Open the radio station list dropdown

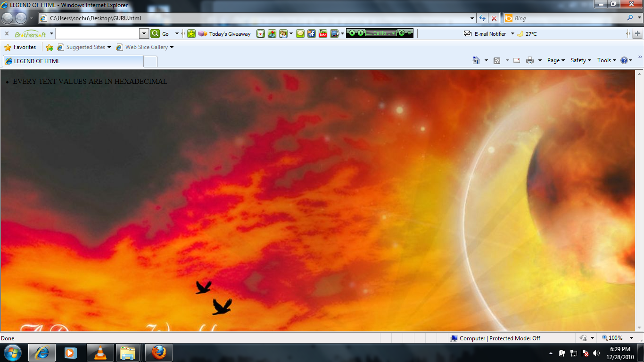[393, 33]
